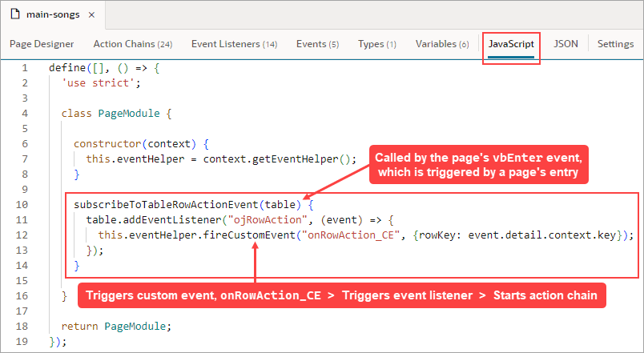
Task: Go to the Events tab
Action: click(317, 44)
